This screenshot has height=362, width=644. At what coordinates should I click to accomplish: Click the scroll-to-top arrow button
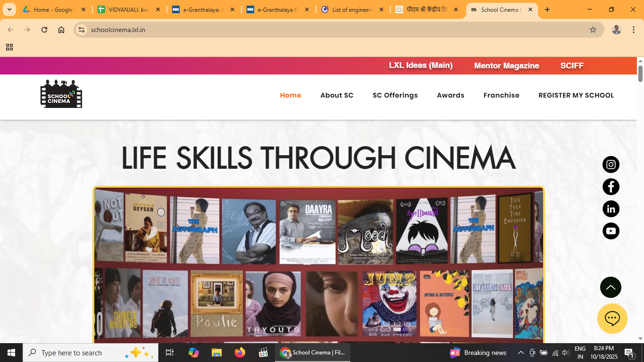coord(611,287)
